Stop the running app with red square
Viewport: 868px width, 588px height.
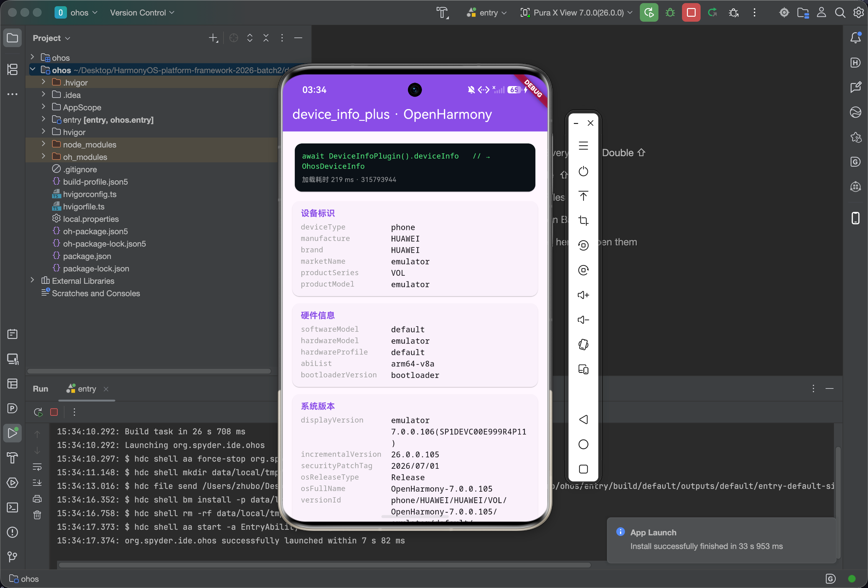click(691, 13)
